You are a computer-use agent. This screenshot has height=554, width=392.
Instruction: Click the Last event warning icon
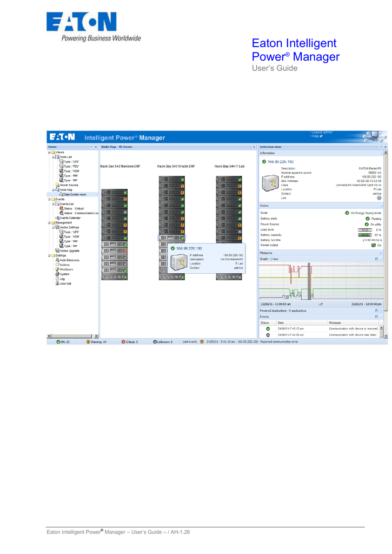coord(202,342)
